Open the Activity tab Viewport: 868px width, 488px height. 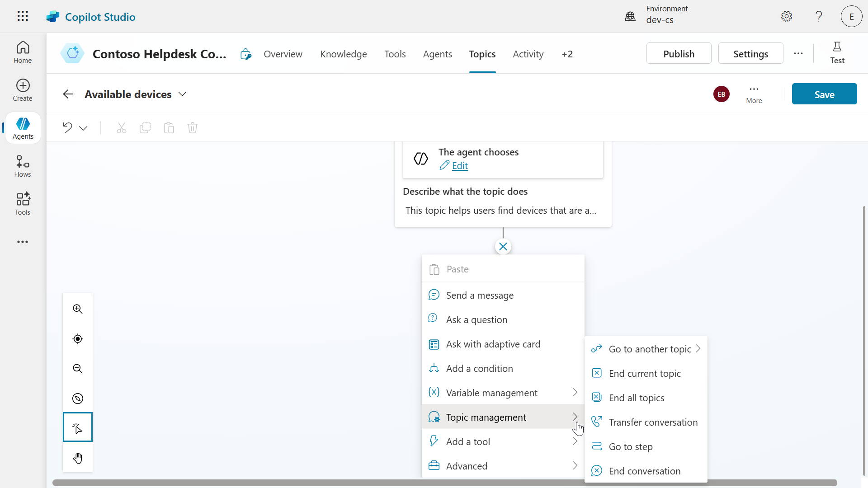[x=528, y=54]
